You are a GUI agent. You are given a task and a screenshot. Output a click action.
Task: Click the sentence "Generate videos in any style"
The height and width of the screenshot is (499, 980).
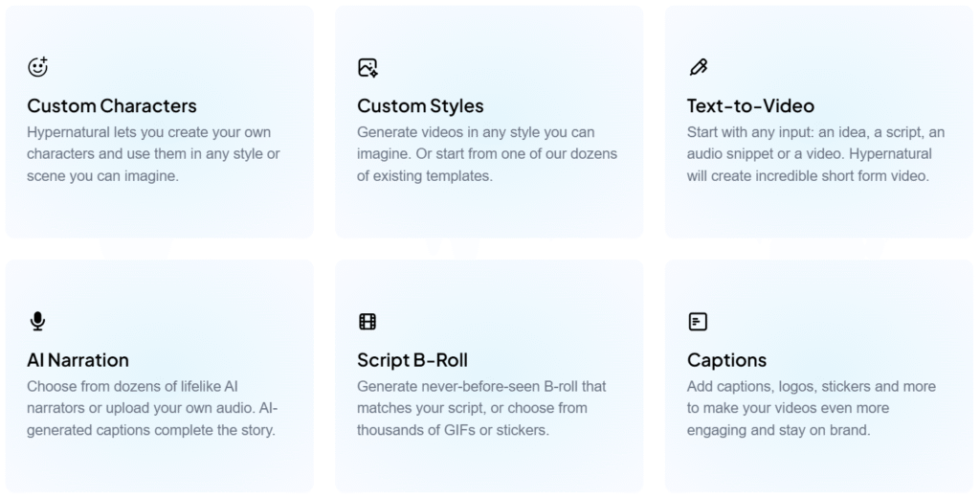[476, 132]
